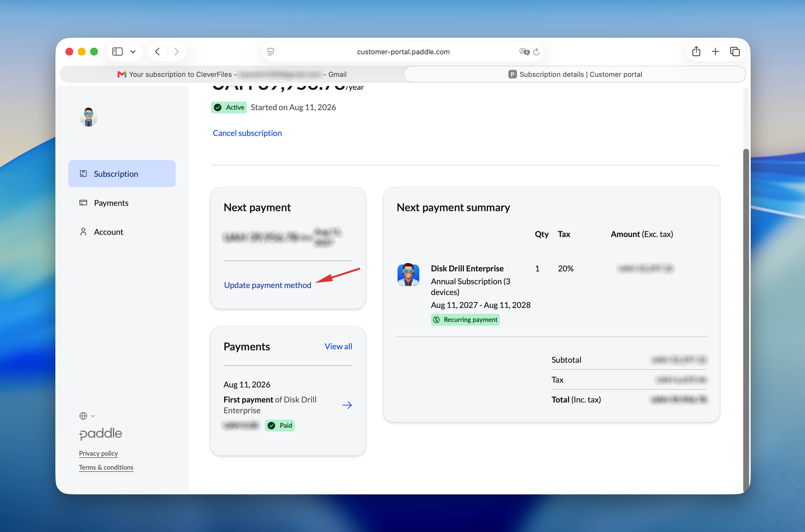Open the Privacy policy link
Viewport: 805px width, 532px height.
98,453
